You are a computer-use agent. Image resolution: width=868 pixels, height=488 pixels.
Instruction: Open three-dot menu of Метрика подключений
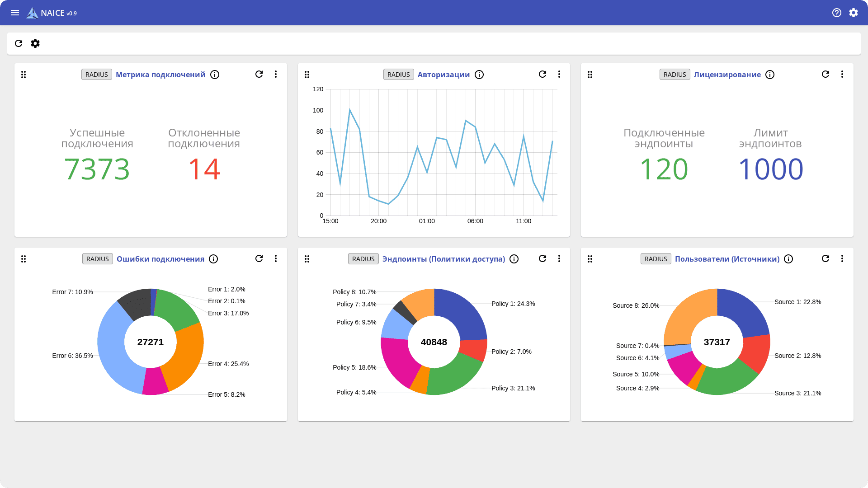point(276,74)
